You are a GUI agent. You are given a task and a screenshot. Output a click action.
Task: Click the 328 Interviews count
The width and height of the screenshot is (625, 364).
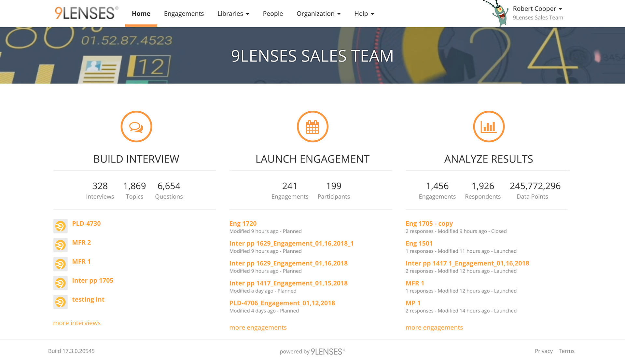coord(100,190)
